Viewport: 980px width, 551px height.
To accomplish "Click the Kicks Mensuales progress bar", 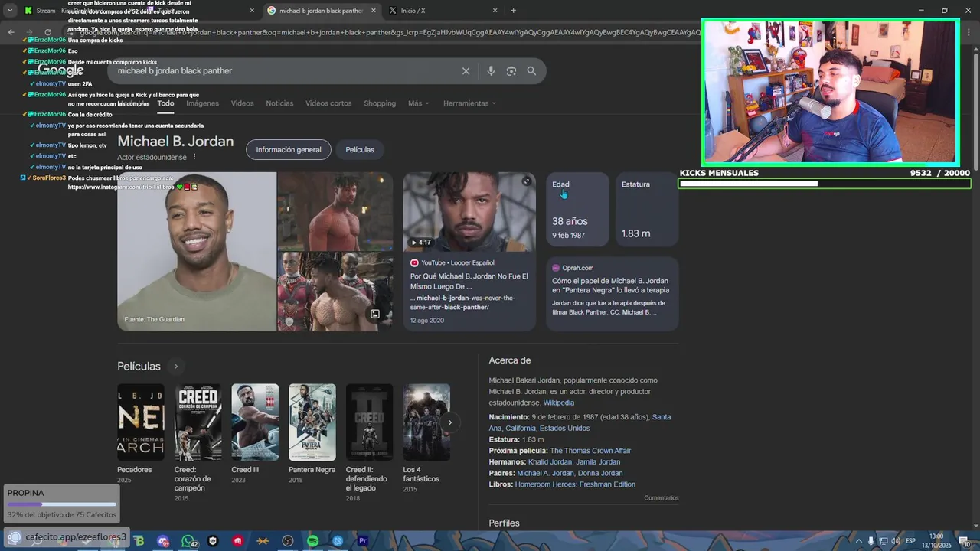I will [x=825, y=184].
